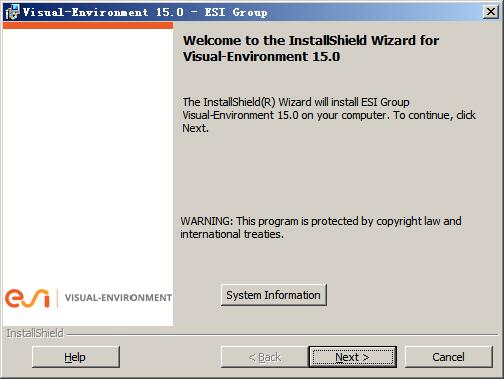Close the installer window with X
The width and height of the screenshot is (504, 379).
[x=491, y=12]
